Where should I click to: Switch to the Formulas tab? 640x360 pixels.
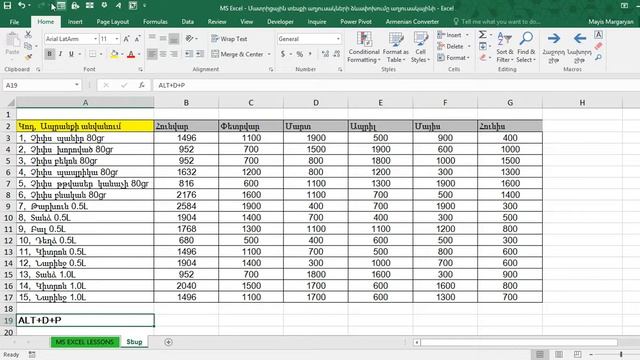(x=155, y=22)
